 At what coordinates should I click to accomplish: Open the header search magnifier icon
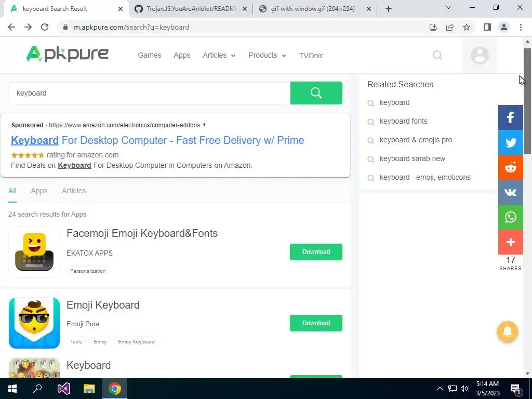click(437, 55)
